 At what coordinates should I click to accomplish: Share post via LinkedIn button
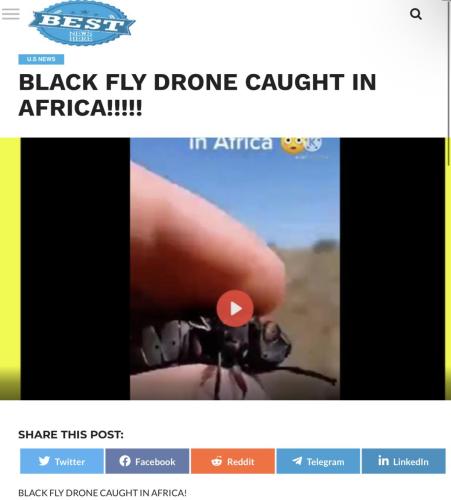404,461
